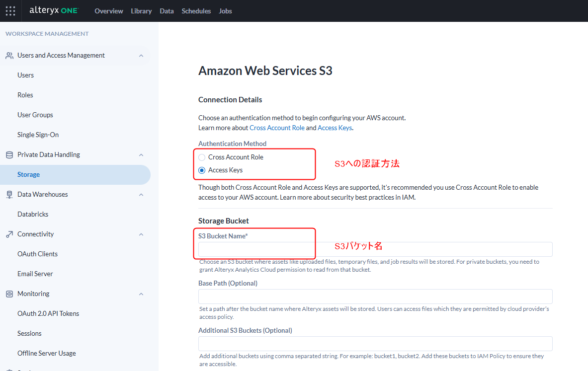Viewport: 588px width, 371px height.
Task: Click the Authentication Method label
Action: tap(233, 144)
